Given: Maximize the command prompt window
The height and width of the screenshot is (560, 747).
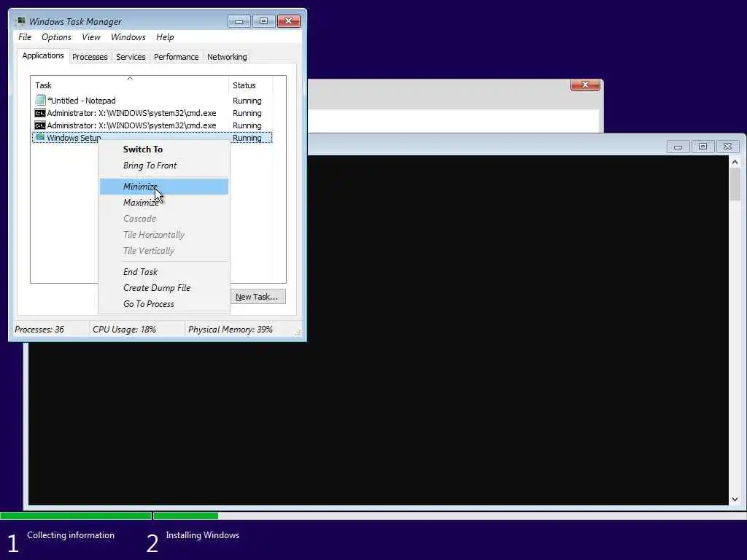Looking at the screenshot, I should click(703, 147).
